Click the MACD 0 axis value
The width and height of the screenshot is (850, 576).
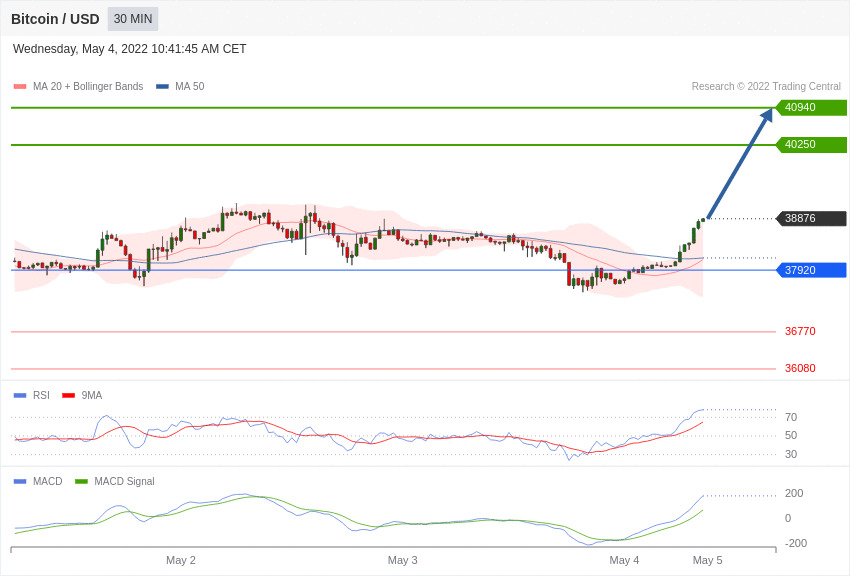[788, 519]
